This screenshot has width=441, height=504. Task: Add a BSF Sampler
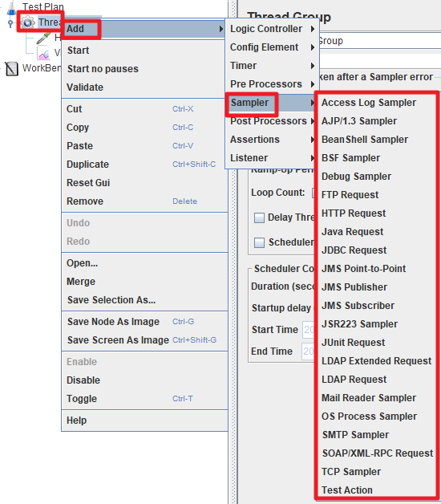(377, 158)
